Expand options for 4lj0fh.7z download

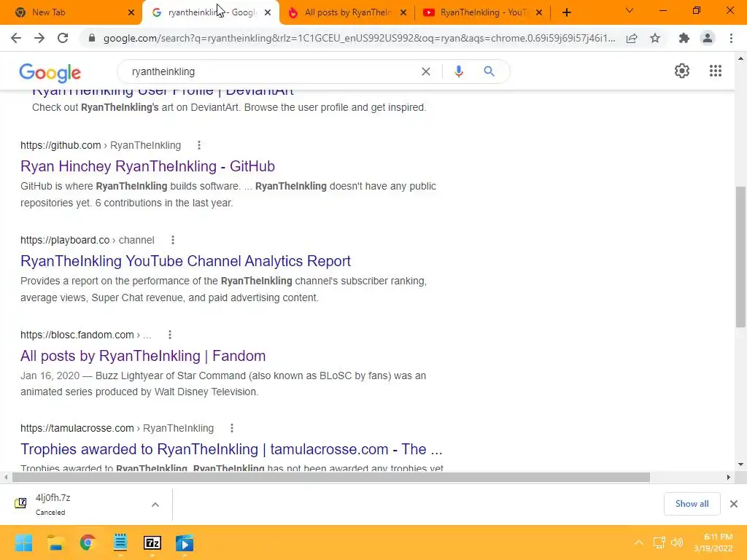(x=155, y=505)
